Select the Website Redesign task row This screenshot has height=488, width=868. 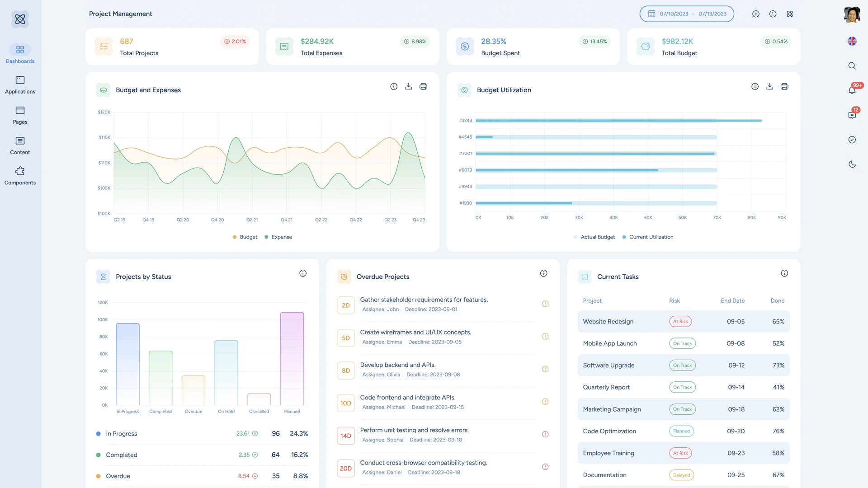(684, 322)
